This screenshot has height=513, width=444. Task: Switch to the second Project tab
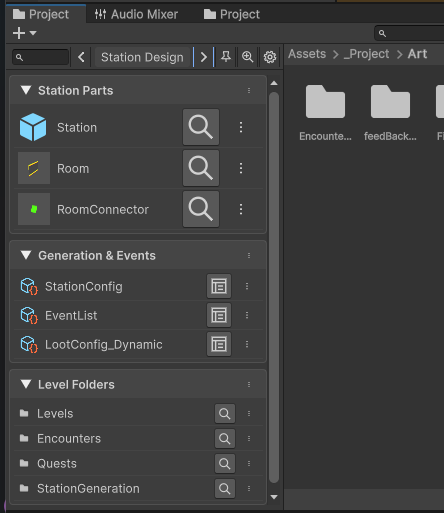pyautogui.click(x=232, y=14)
